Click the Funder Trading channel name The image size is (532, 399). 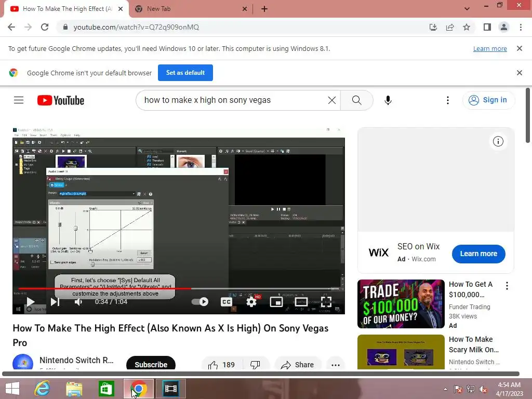[469, 307]
